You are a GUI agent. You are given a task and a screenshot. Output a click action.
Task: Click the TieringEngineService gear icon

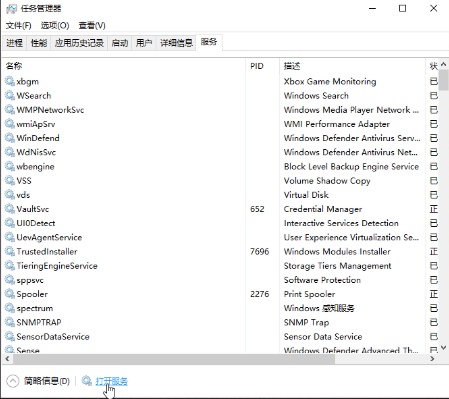point(10,265)
